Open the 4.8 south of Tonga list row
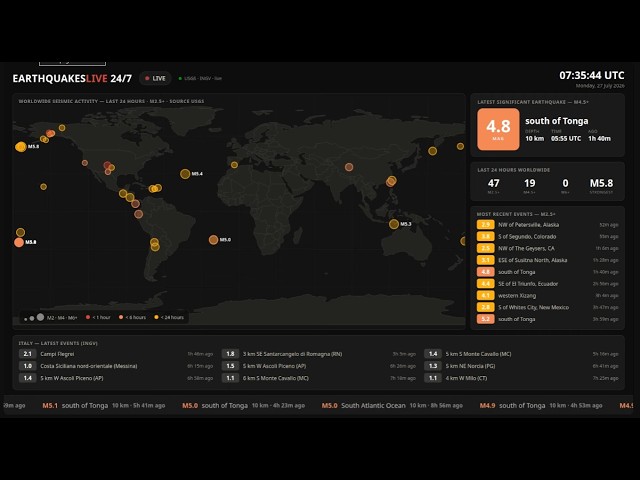 547,272
